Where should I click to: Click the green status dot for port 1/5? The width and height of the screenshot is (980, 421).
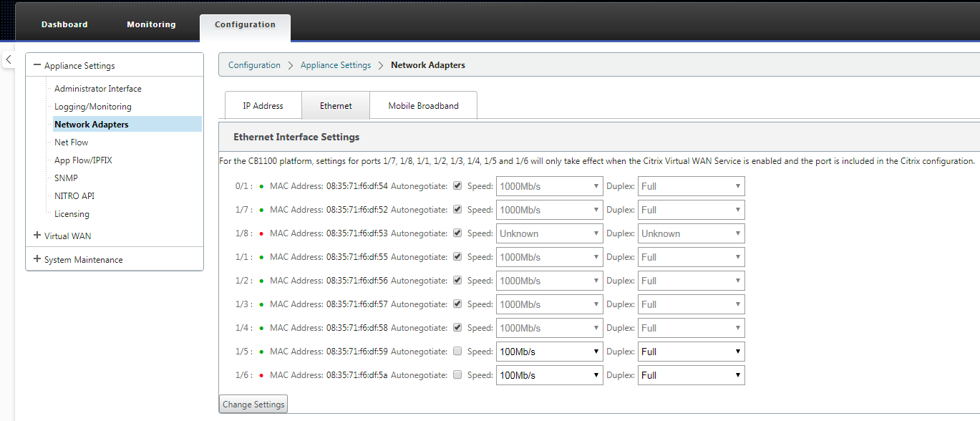click(x=261, y=352)
